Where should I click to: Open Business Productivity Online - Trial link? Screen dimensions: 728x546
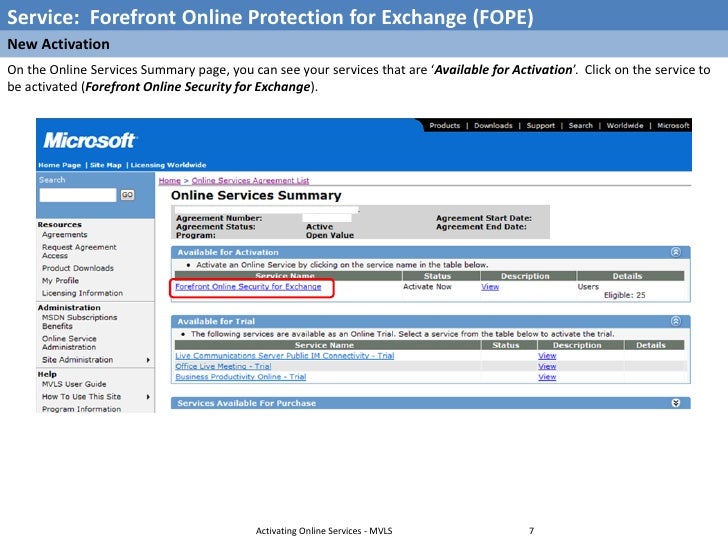coord(240,377)
